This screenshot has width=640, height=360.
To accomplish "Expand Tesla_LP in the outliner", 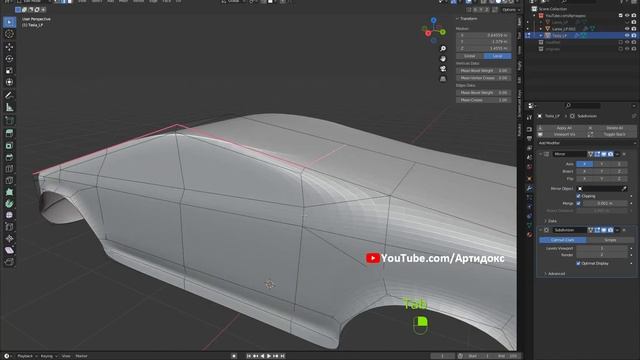I will pos(541,36).
